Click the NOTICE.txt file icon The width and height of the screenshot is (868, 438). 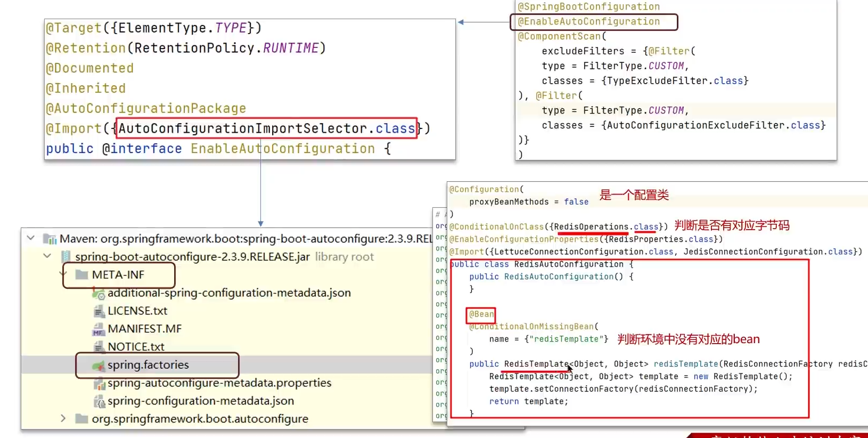(x=99, y=347)
